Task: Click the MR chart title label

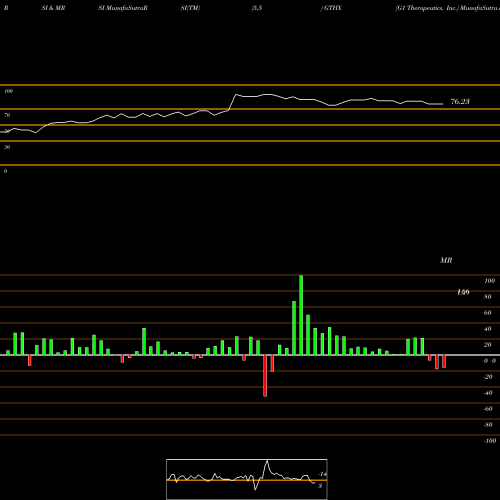Action: point(446,260)
